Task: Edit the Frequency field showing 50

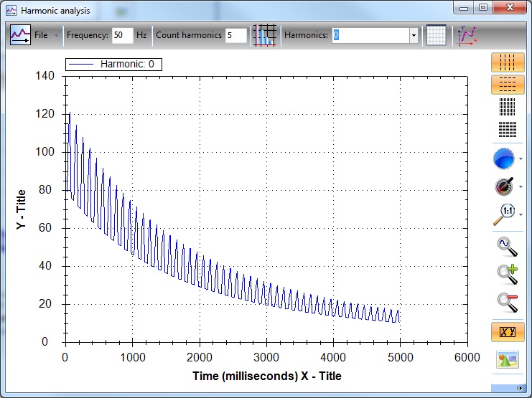Action: click(x=123, y=35)
